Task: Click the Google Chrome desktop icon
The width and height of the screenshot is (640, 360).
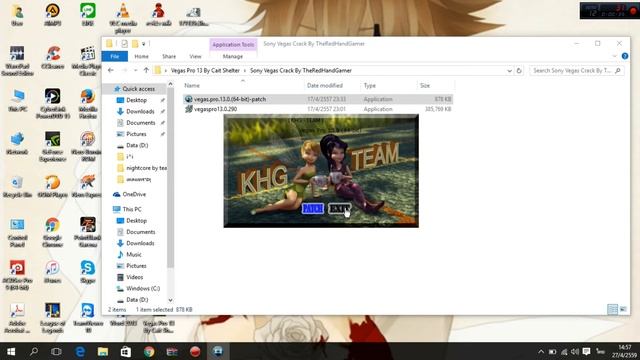Action: (x=52, y=232)
